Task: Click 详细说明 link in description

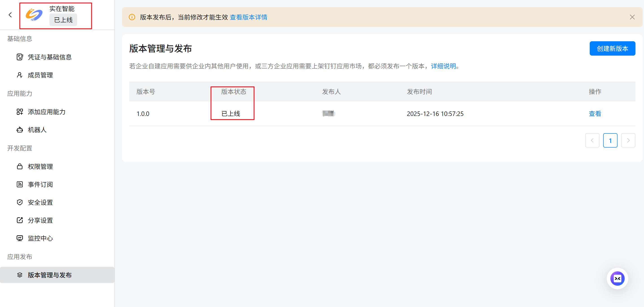Action: point(443,66)
